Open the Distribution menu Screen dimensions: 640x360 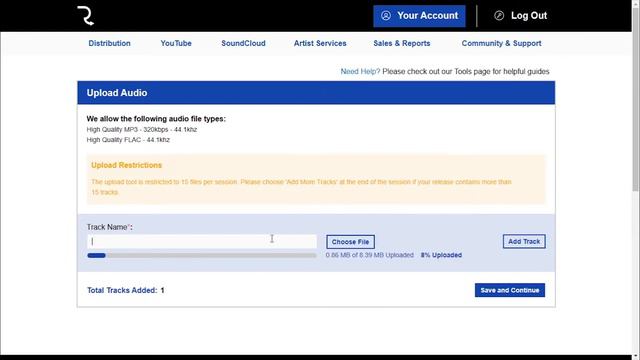(x=109, y=43)
